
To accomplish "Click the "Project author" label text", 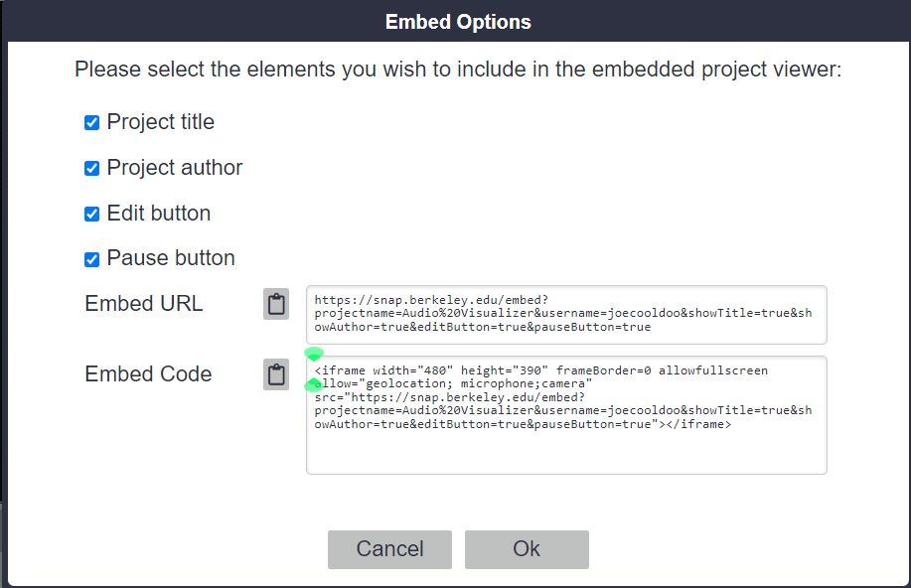I will pyautogui.click(x=174, y=168).
